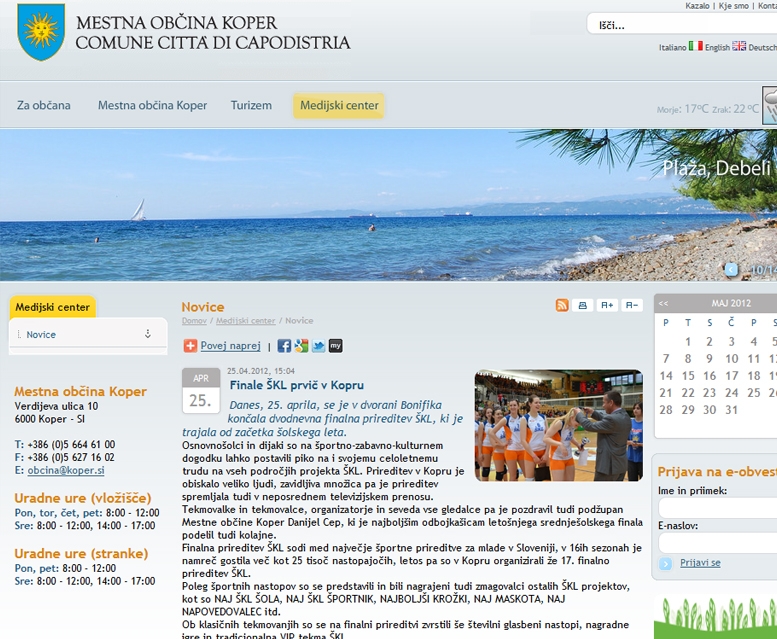
Task: Click the Koper municipality coat of arms logo
Action: coord(41,32)
